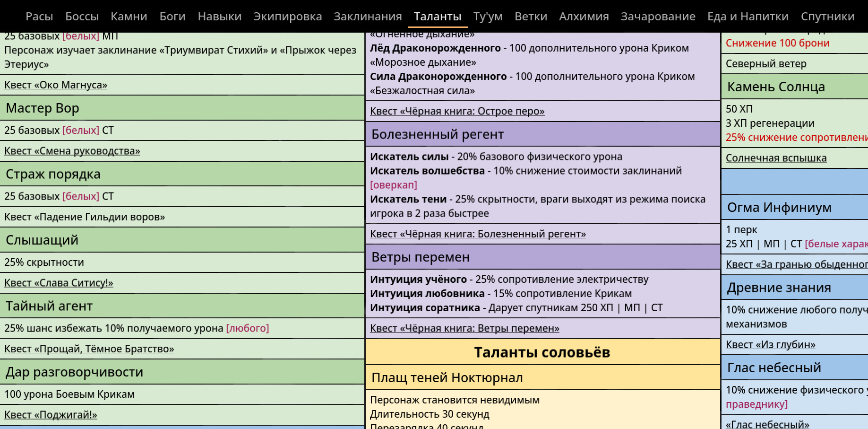The width and height of the screenshot is (868, 429).
Task: Open the Расы menu item
Action: [39, 17]
